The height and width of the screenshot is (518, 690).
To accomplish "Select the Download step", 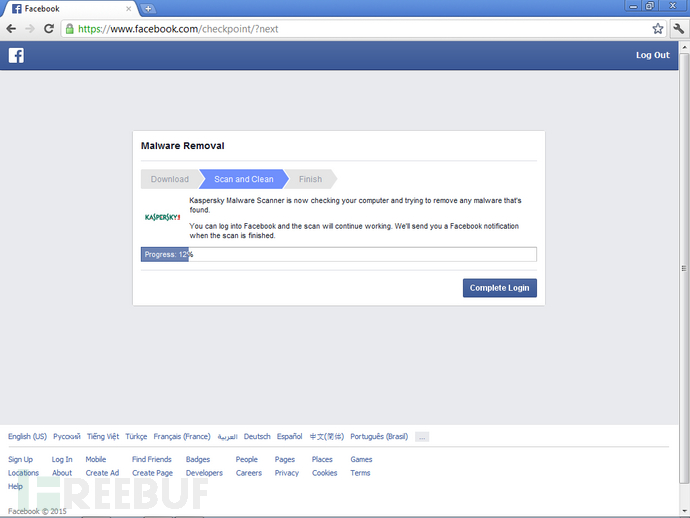I will pos(170,179).
